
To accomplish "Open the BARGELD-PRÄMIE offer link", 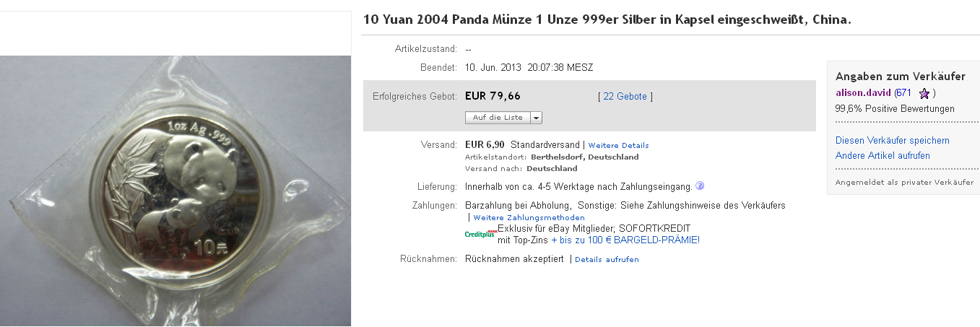I will [625, 240].
